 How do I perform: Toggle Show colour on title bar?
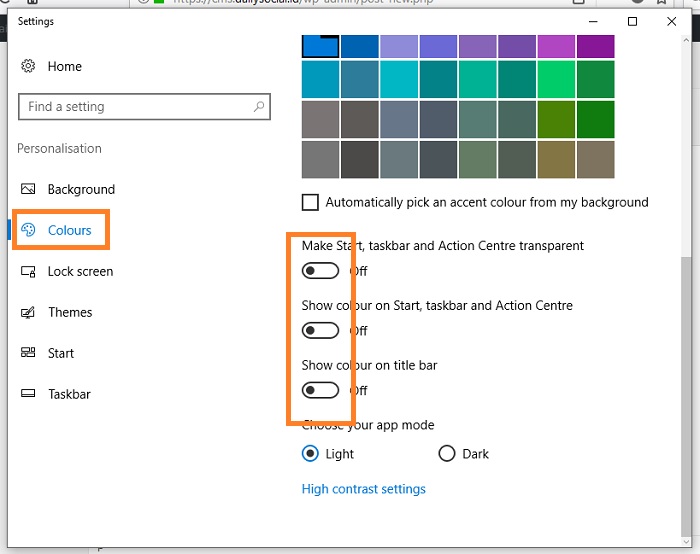point(320,390)
